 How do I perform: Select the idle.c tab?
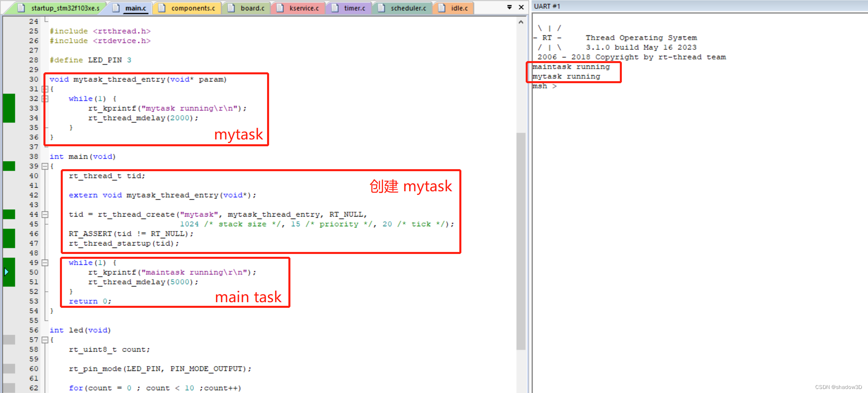pos(454,8)
